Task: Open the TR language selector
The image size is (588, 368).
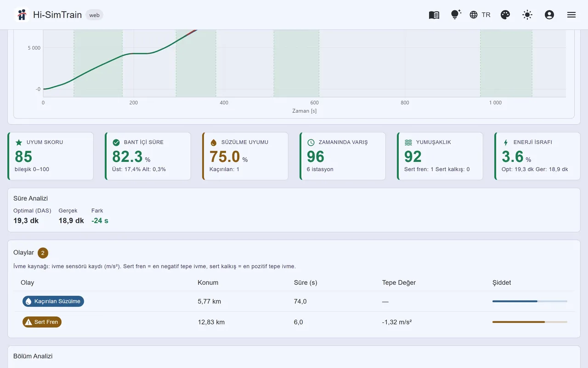Action: [x=480, y=15]
